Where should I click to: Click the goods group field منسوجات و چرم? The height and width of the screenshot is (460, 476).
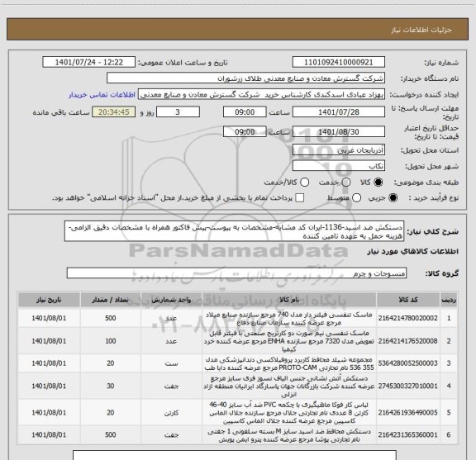coord(236,273)
